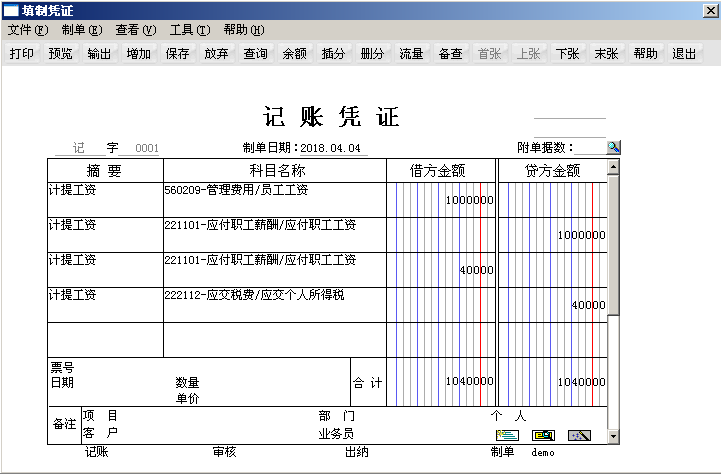The height and width of the screenshot is (474, 721).
Task: Click the voucher list scrollbar down arrow
Action: pos(613,438)
